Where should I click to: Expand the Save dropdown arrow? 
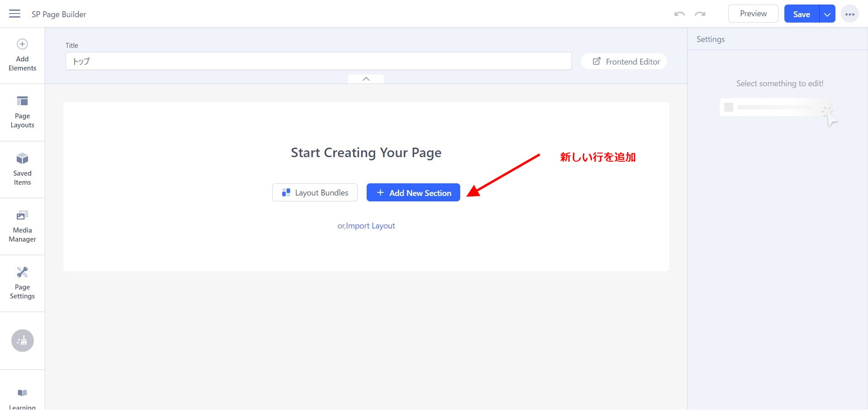[x=827, y=14]
